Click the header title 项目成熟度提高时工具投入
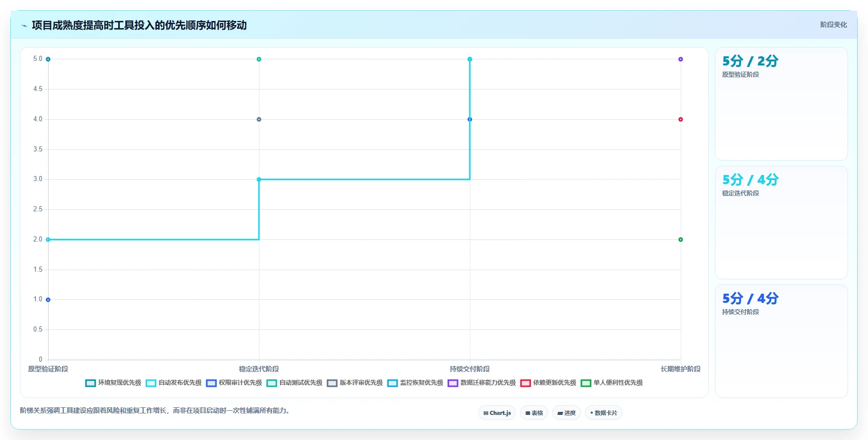 click(x=139, y=25)
